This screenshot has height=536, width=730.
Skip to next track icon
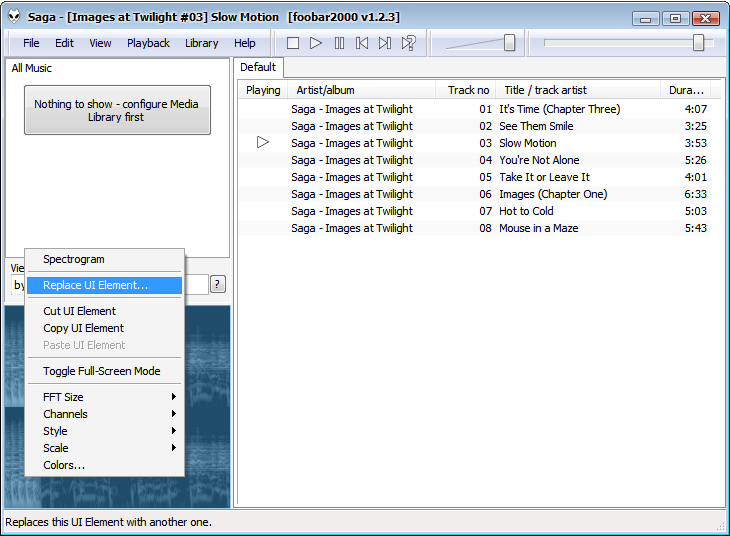point(385,43)
